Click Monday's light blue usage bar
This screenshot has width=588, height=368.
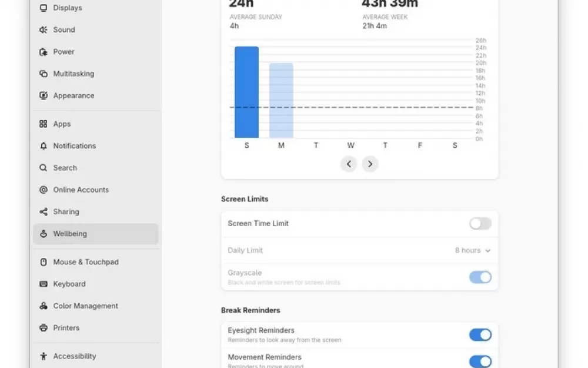point(281,100)
